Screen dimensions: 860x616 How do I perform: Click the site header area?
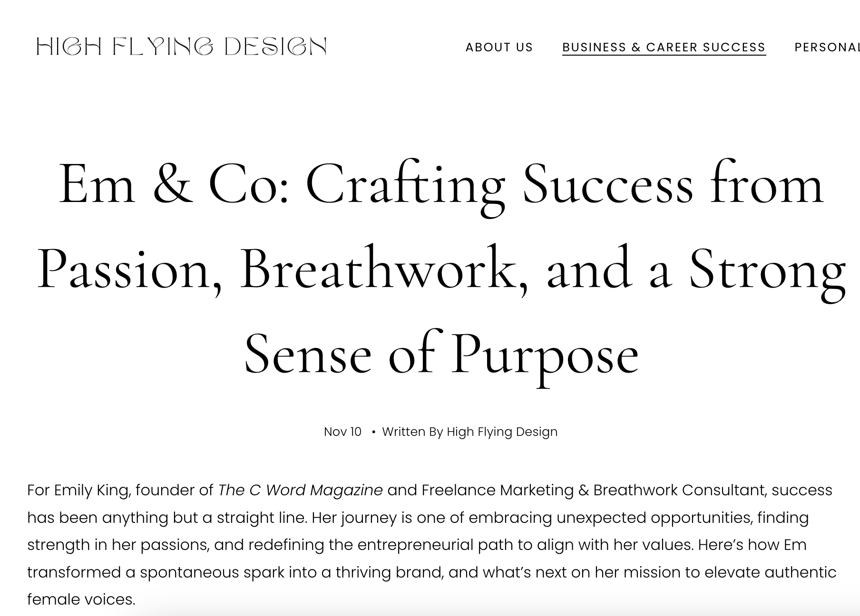point(428,47)
